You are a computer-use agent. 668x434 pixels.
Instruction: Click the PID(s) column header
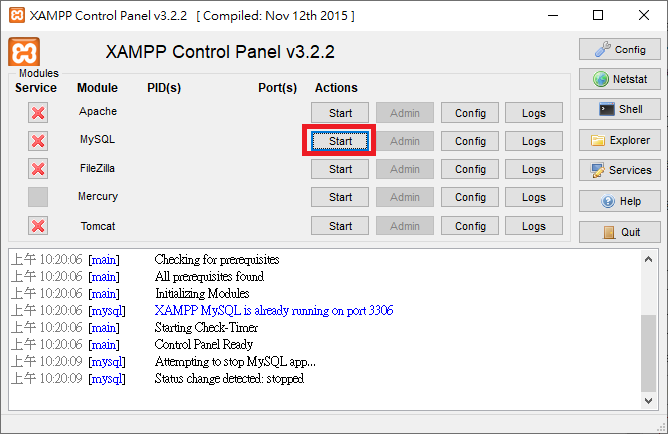[164, 88]
